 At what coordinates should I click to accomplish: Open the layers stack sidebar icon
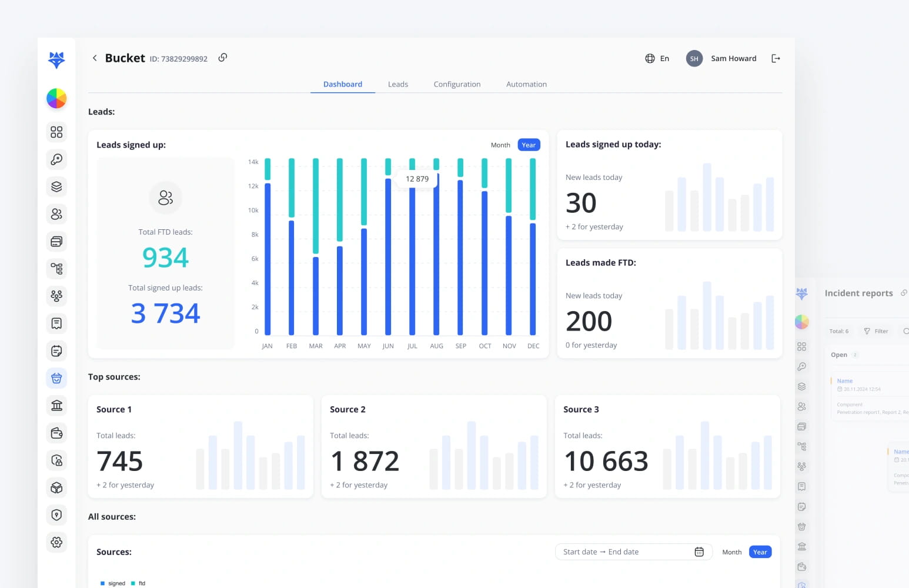[56, 187]
